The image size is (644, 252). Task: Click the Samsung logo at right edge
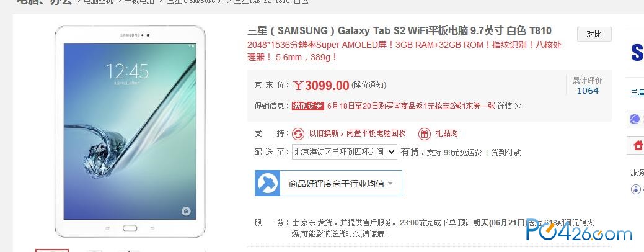point(637,53)
